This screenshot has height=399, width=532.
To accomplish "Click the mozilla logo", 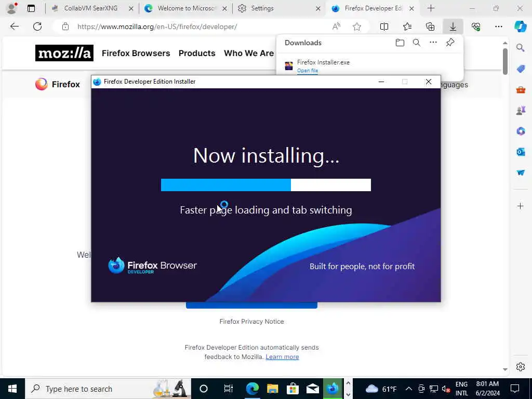I will click(x=64, y=54).
